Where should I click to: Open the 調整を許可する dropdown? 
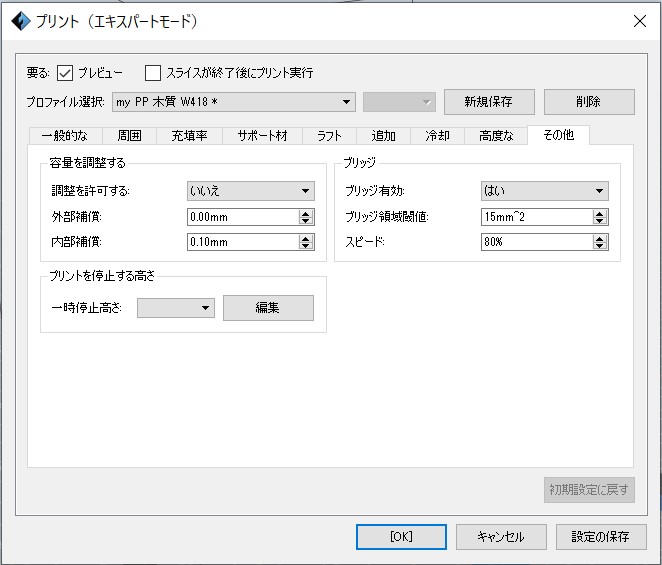pyautogui.click(x=251, y=191)
